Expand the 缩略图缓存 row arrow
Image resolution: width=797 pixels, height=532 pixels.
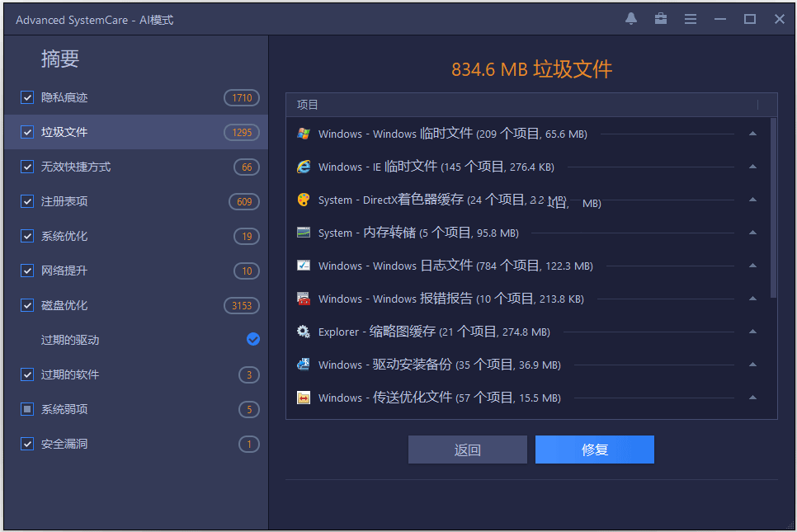[752, 332]
